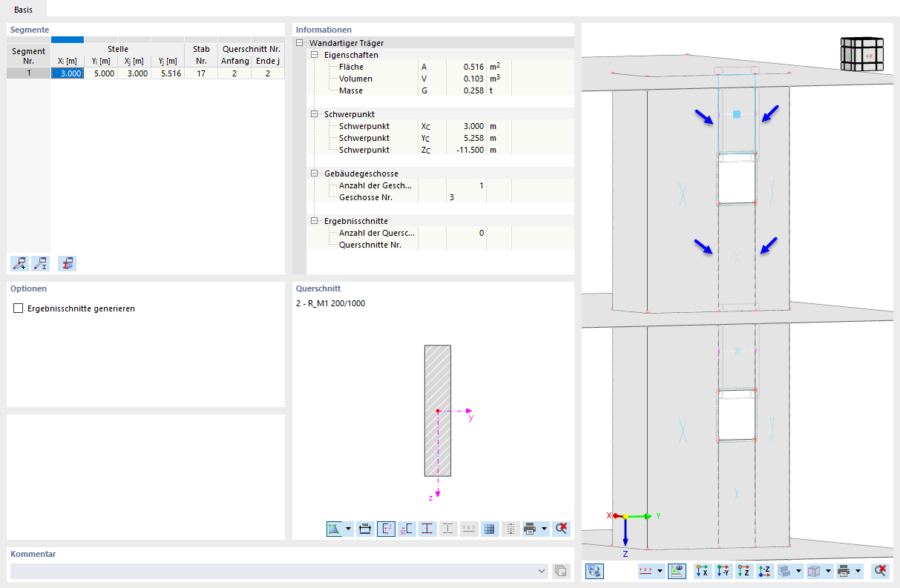The width and height of the screenshot is (900, 588).
Task: Collapse the Schwerpunkt group
Action: click(314, 114)
